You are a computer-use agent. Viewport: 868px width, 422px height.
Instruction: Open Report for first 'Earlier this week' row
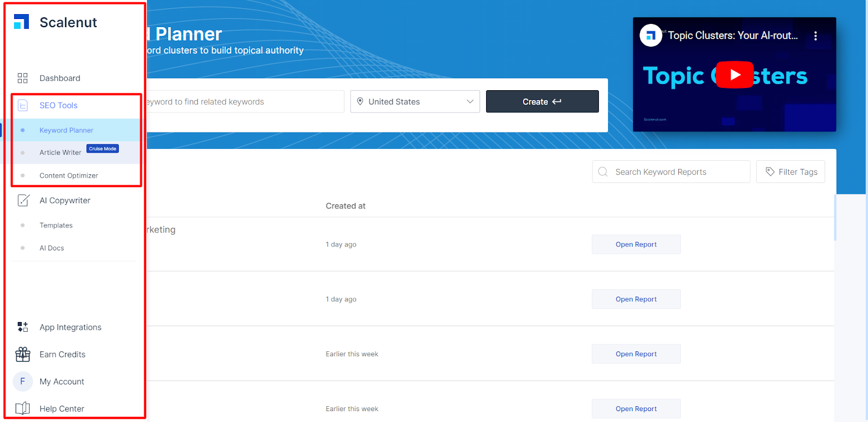[x=636, y=354]
